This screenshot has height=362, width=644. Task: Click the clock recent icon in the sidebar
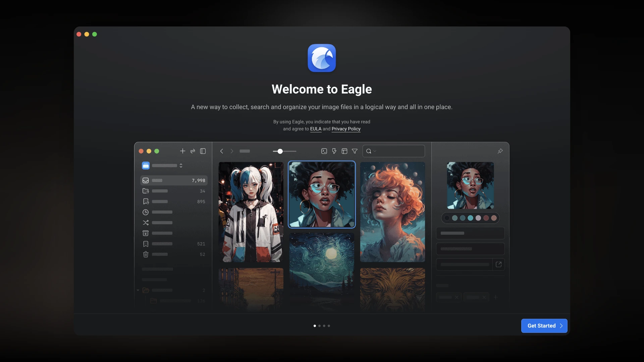coord(146,212)
